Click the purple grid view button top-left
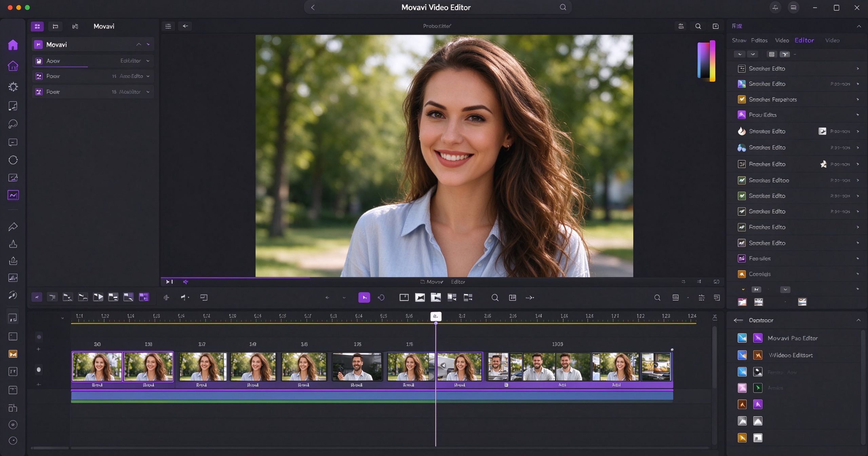868x456 pixels. (37, 26)
